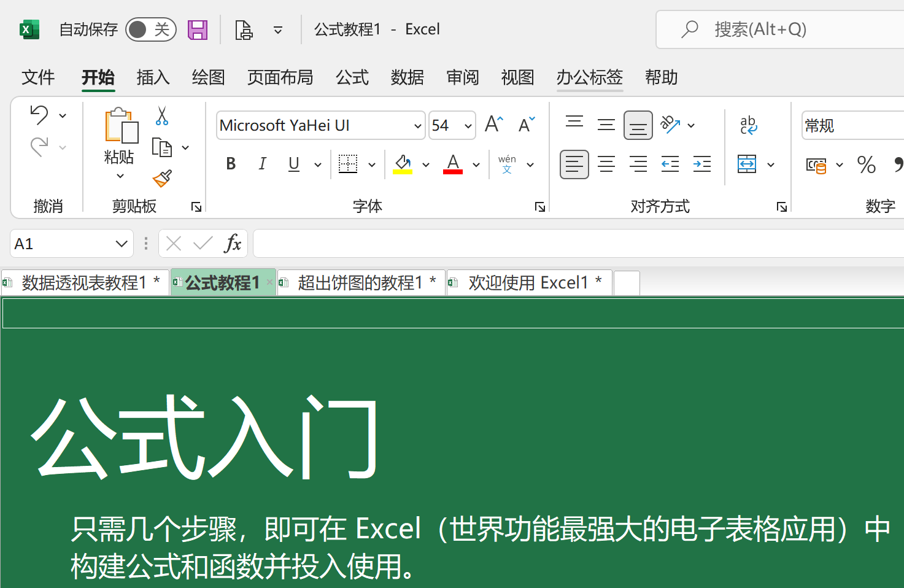Open fill color palette arrow
Screen dimensions: 904x588
[426, 164]
